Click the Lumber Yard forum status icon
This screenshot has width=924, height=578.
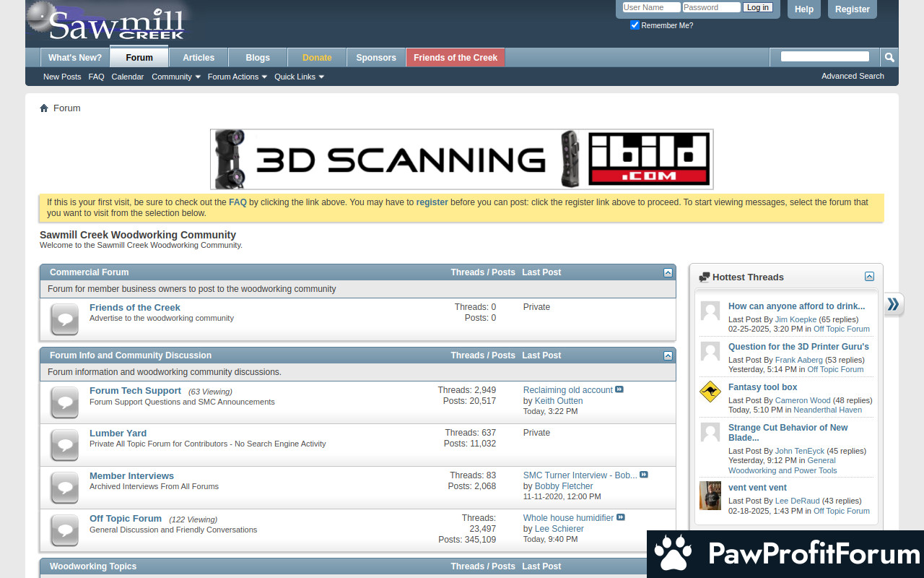coord(64,445)
